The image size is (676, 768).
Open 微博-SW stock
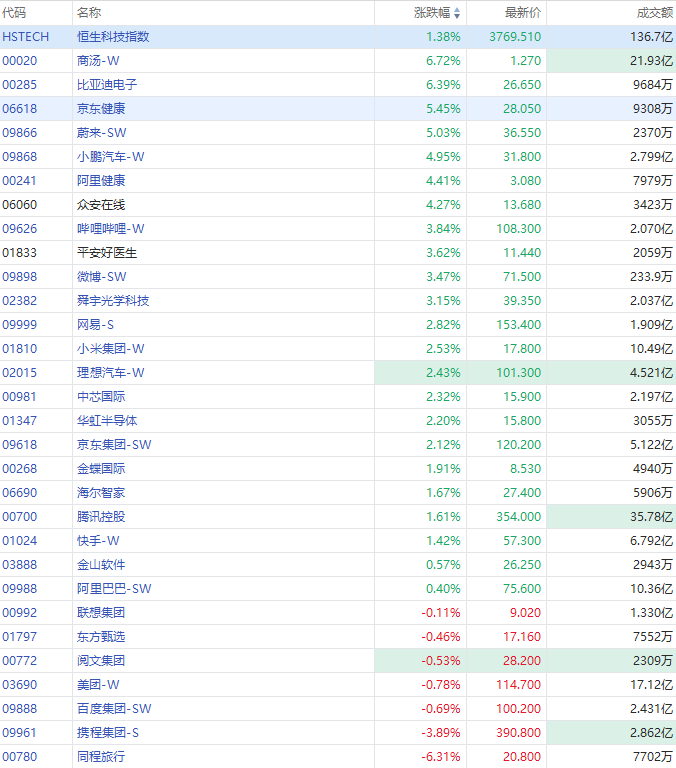pyautogui.click(x=101, y=277)
